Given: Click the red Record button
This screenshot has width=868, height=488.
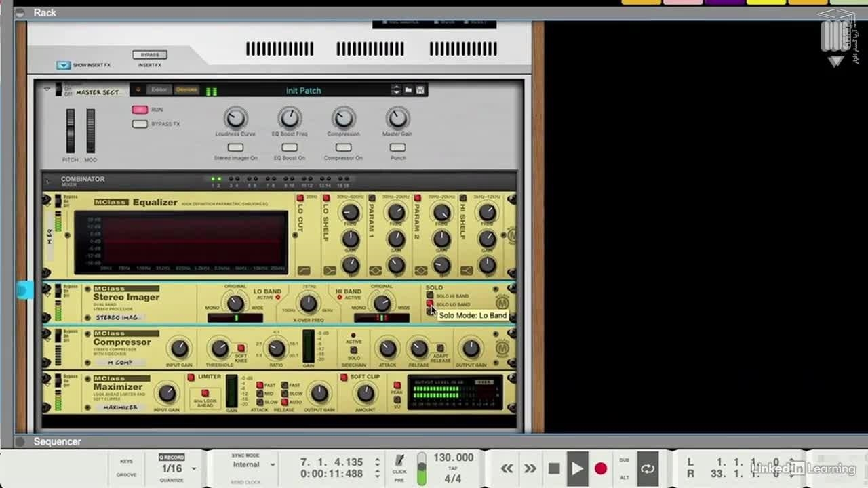Looking at the screenshot, I should pos(600,468).
